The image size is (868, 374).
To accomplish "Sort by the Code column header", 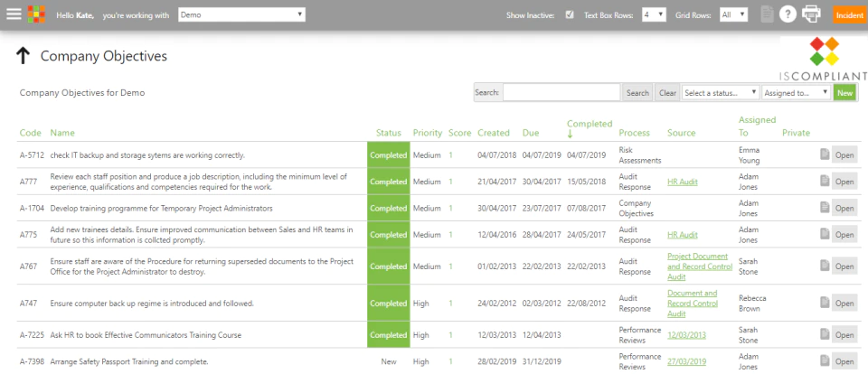I will coord(31,133).
